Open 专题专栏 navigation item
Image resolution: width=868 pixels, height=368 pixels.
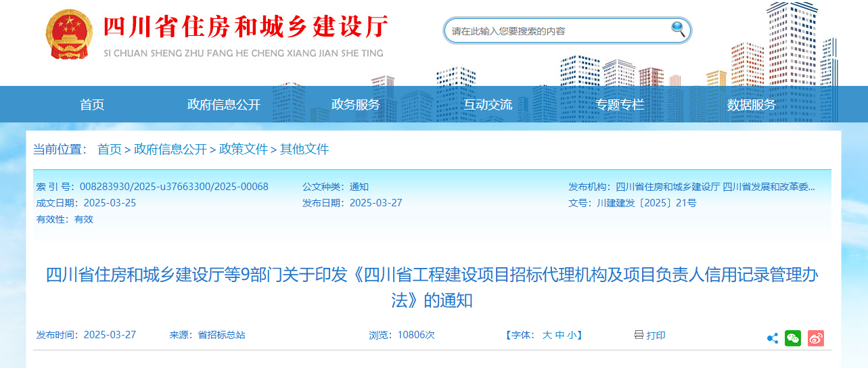click(620, 105)
